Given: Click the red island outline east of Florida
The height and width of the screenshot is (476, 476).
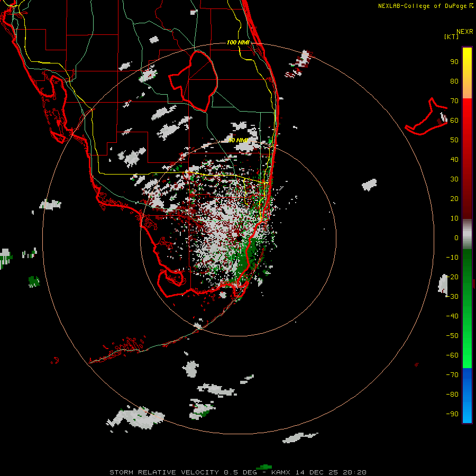Looking at the screenshot, I should (x=426, y=117).
